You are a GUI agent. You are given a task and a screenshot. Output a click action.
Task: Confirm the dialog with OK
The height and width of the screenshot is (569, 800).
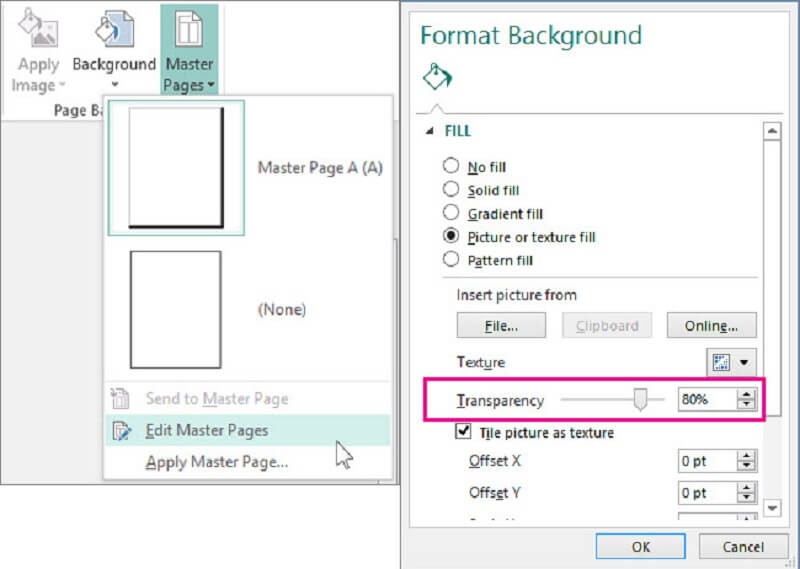[x=640, y=546]
